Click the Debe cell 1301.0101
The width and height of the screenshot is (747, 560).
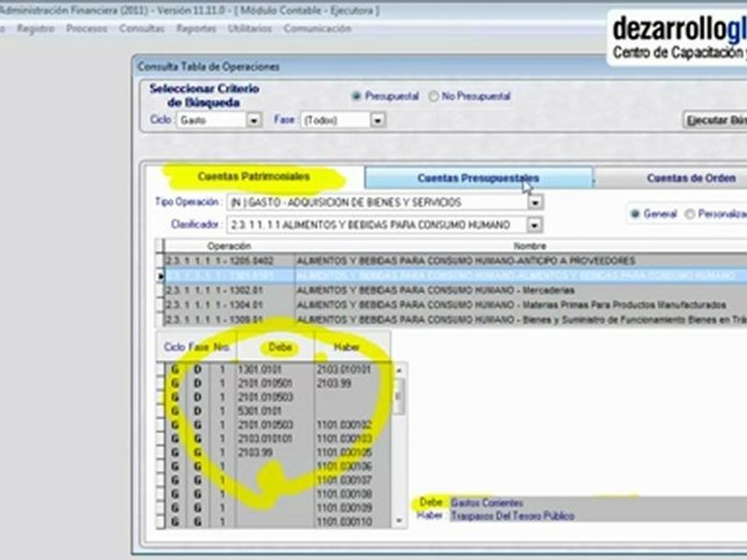275,369
